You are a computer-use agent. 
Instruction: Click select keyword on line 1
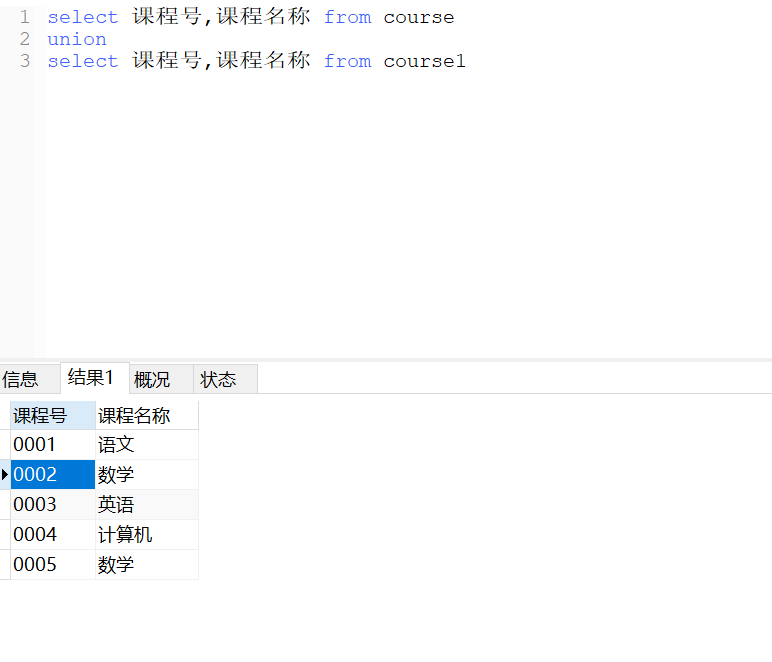83,17
